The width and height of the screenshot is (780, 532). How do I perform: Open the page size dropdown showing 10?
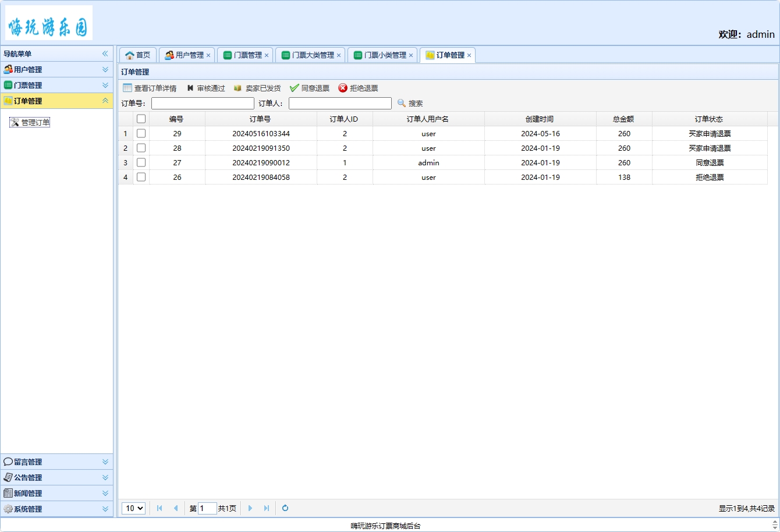[x=133, y=508]
